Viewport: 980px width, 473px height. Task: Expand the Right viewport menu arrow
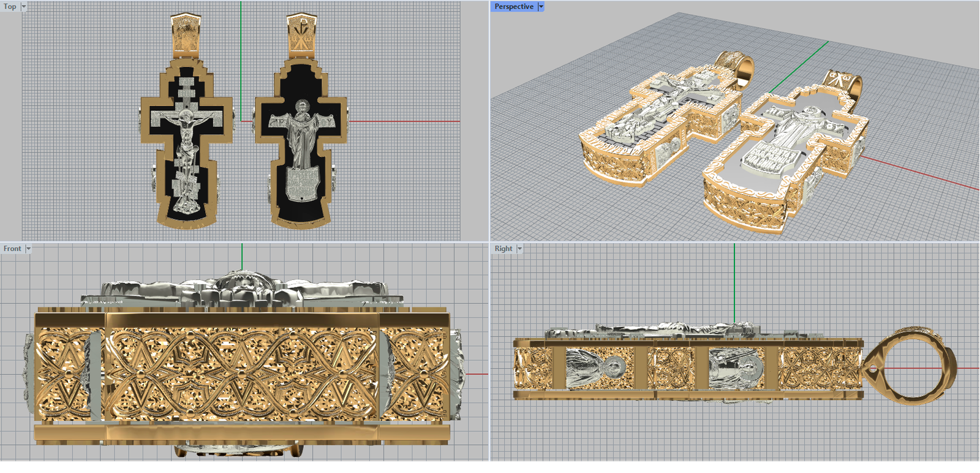coord(519,249)
